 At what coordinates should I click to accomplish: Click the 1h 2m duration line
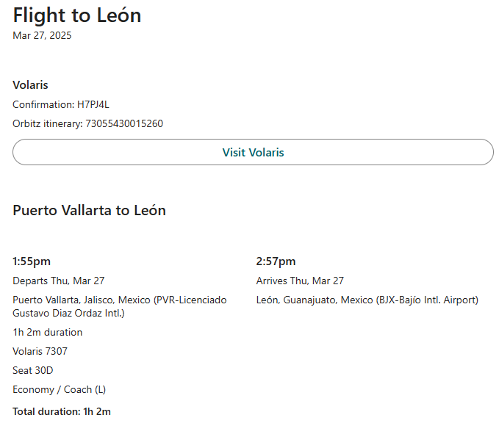pos(47,332)
